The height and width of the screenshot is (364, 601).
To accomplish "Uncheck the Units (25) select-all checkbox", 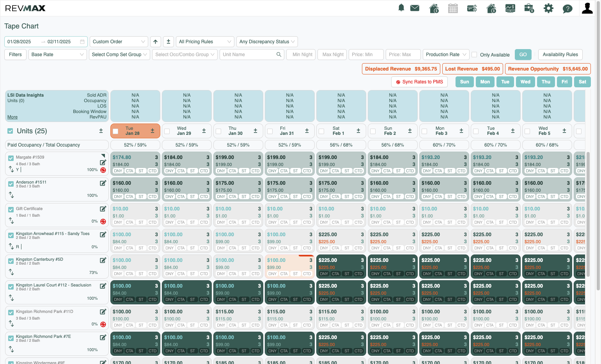I will [x=11, y=131].
